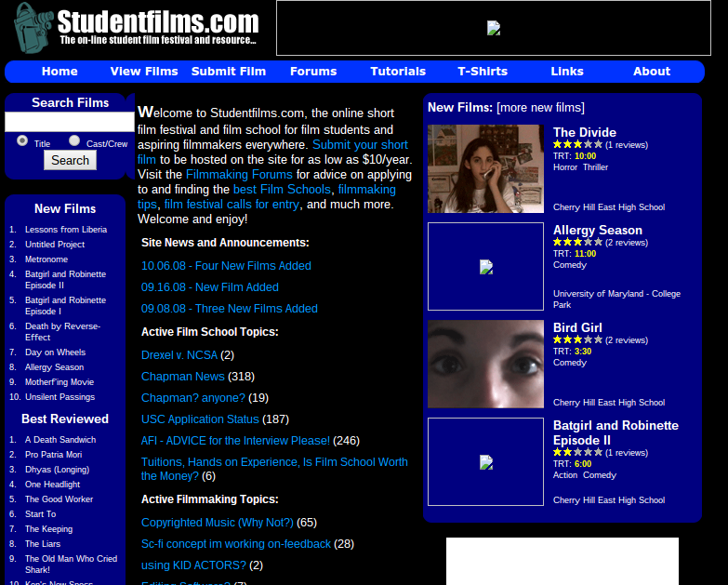Open Motherf'ing Movie in sidebar list
The image size is (728, 585).
(x=60, y=381)
